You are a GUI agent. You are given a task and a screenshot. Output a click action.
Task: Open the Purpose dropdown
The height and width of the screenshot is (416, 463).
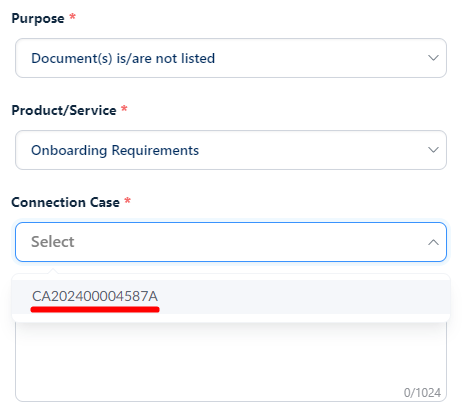tap(231, 58)
